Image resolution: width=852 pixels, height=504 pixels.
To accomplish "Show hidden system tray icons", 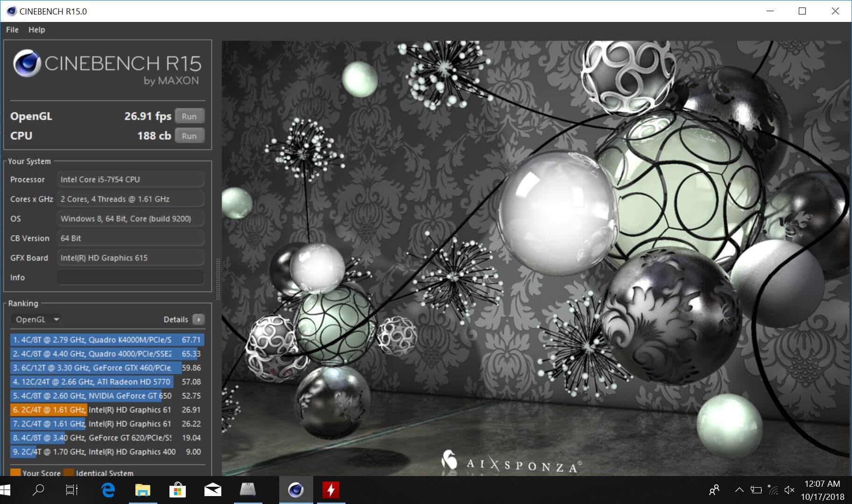I will click(739, 490).
